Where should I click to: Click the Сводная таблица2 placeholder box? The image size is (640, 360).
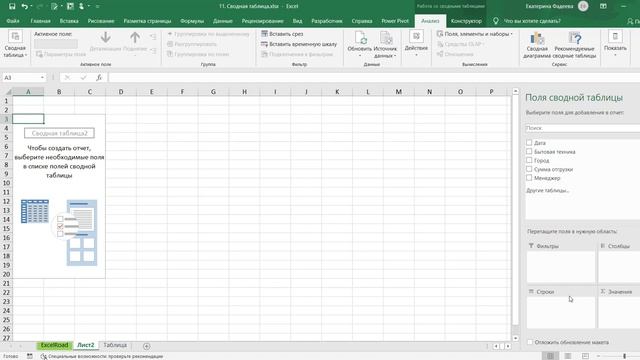59,133
